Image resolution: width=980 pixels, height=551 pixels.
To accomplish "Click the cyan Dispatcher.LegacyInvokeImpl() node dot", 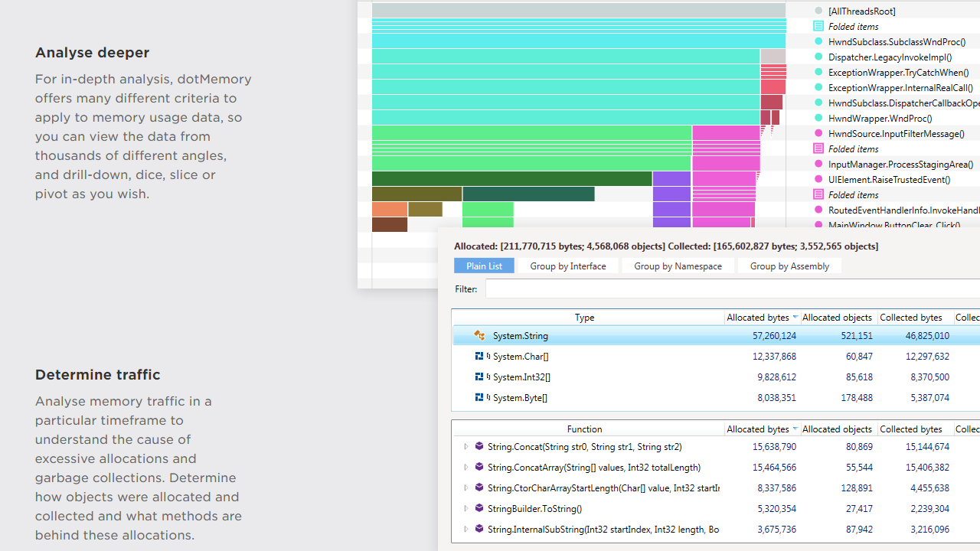I will (x=818, y=57).
